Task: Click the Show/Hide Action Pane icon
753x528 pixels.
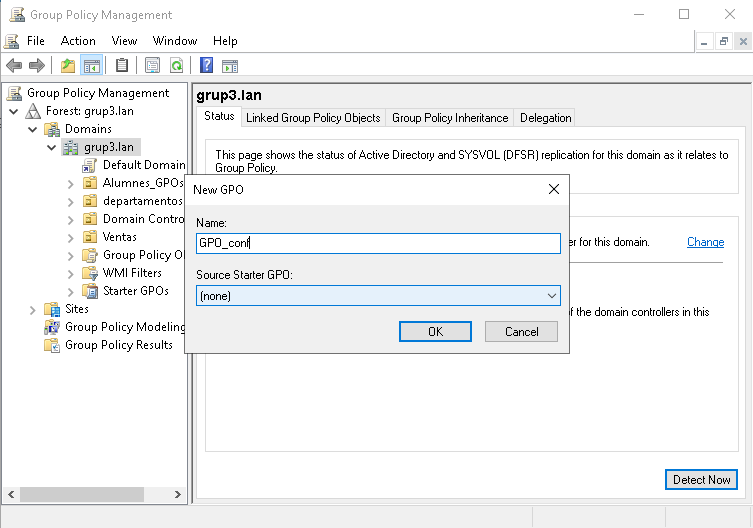Action: tap(230, 66)
